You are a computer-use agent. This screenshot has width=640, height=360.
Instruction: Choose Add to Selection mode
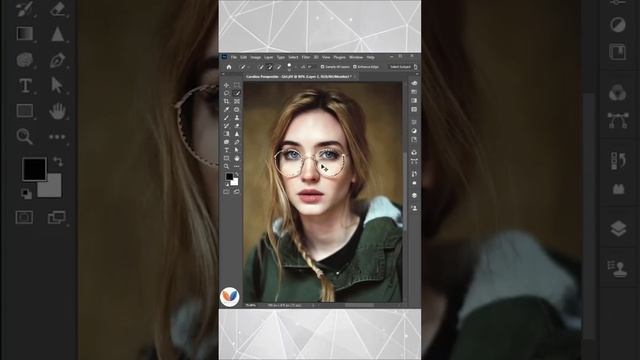pyautogui.click(x=270, y=67)
